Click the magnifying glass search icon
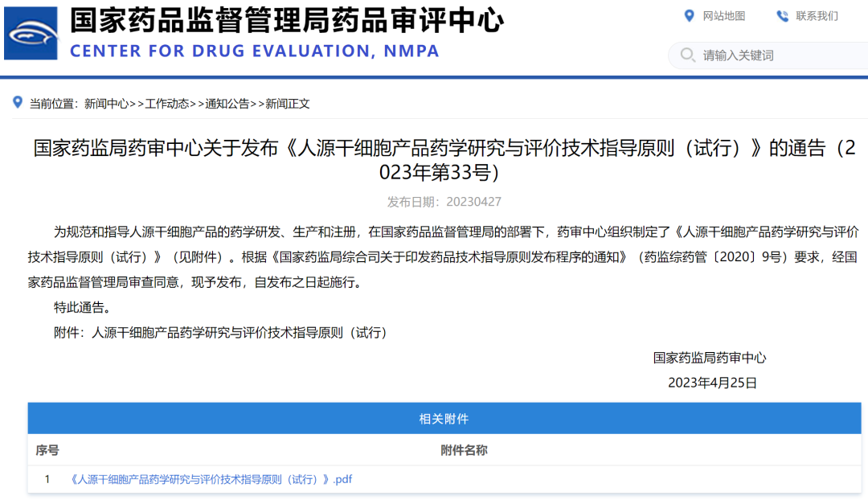Image resolution: width=868 pixels, height=500 pixels. coord(688,55)
